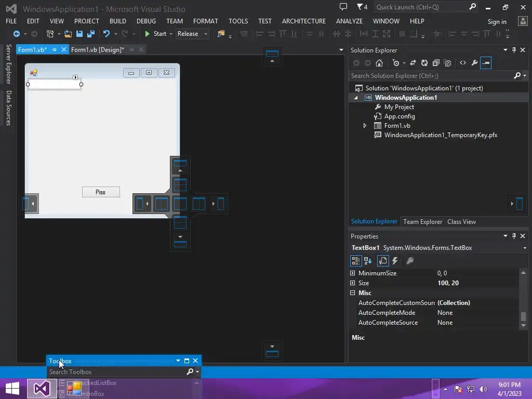The width and height of the screenshot is (532, 399).
Task: Click the Undo toolbar icon
Action: 107,34
